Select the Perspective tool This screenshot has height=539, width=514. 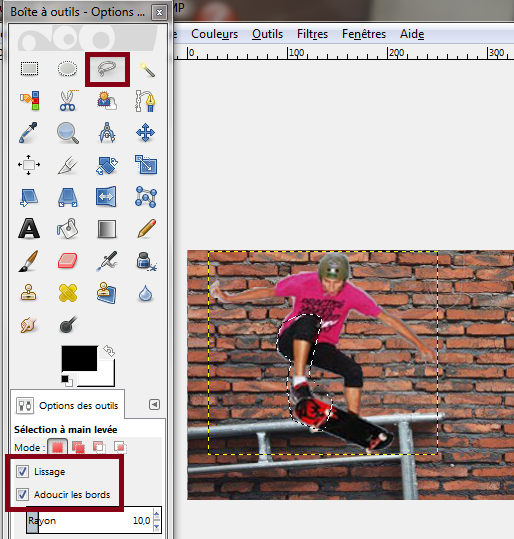(x=68, y=197)
